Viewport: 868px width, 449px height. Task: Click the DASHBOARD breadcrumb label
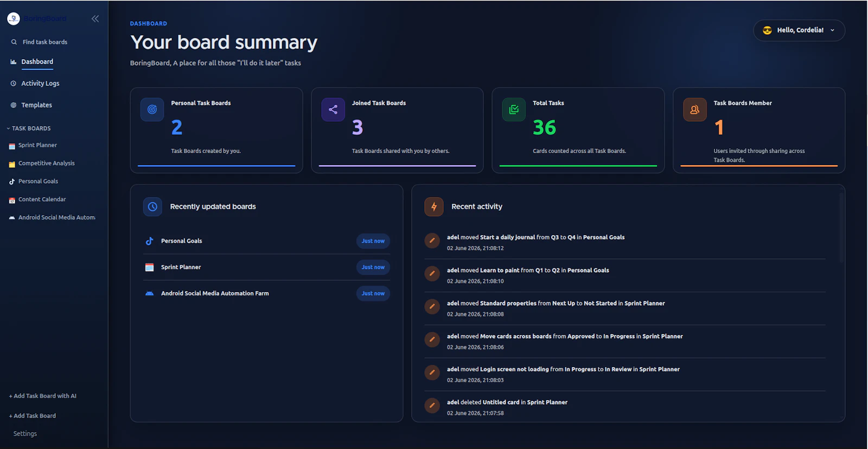point(149,24)
